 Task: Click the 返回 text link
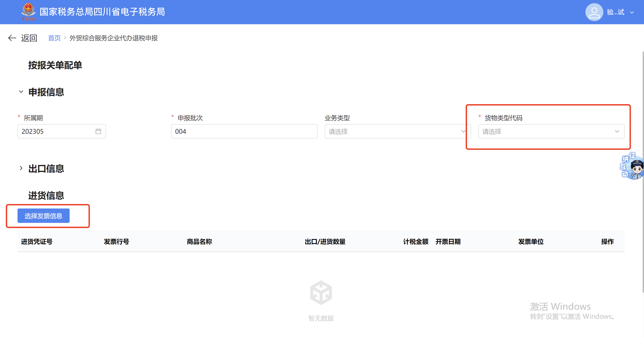[x=29, y=38]
